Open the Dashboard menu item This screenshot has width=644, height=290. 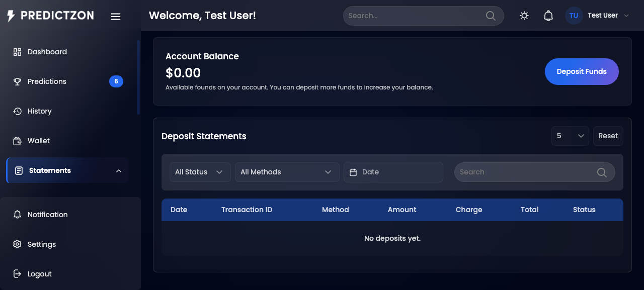coord(67,52)
